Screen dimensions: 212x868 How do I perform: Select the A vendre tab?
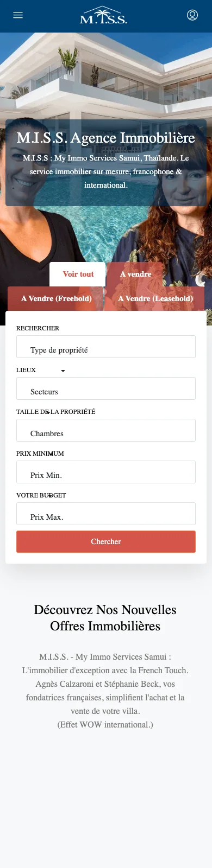point(135,274)
